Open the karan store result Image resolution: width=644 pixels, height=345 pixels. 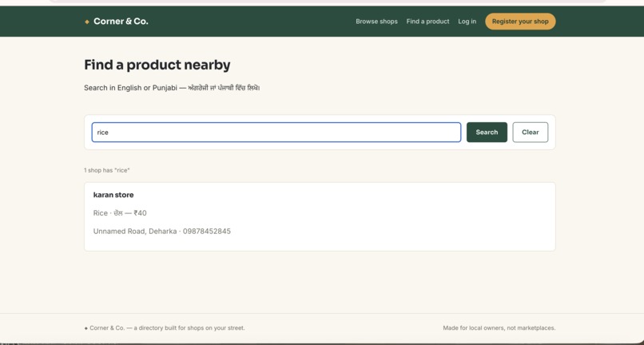(113, 195)
